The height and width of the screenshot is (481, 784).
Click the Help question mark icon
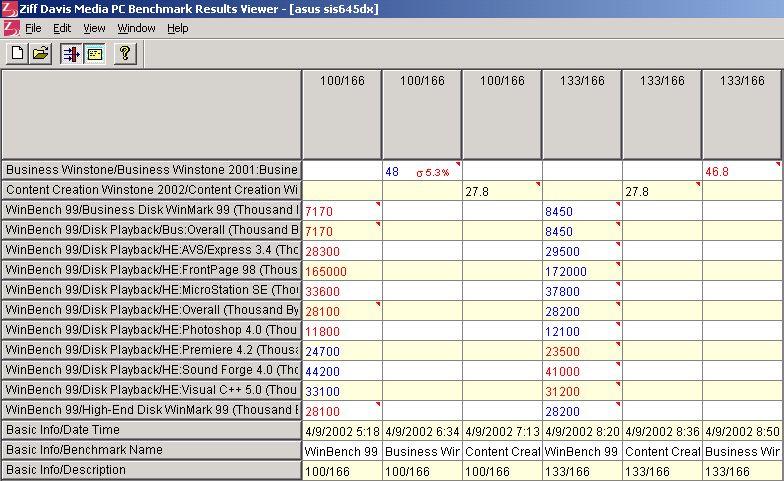pyautogui.click(x=125, y=54)
